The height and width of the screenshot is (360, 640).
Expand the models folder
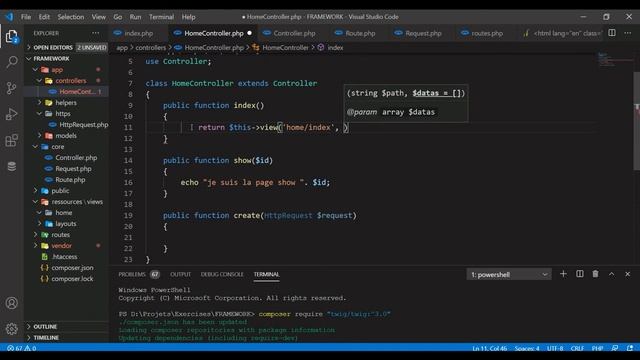tap(67, 136)
